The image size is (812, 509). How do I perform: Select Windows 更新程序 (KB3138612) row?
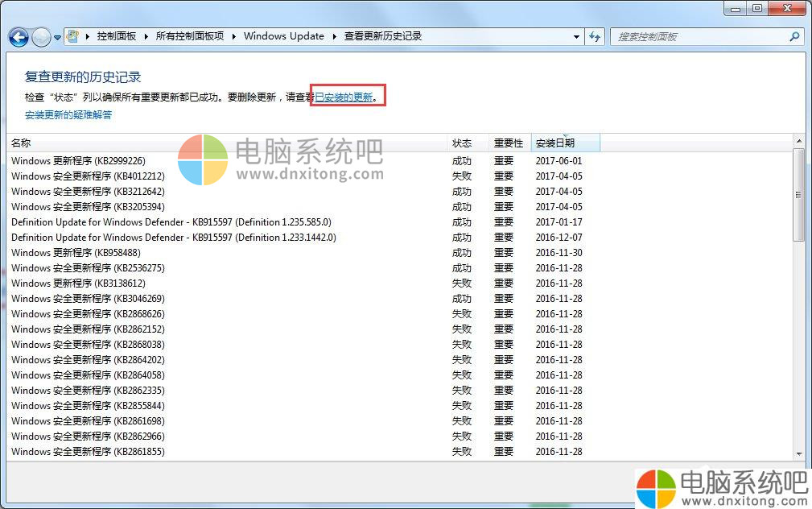click(x=398, y=283)
